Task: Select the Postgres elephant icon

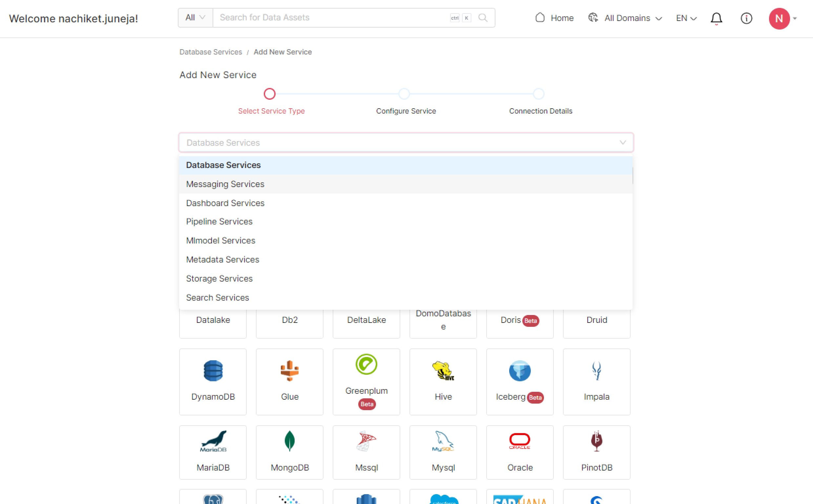Action: click(x=213, y=499)
